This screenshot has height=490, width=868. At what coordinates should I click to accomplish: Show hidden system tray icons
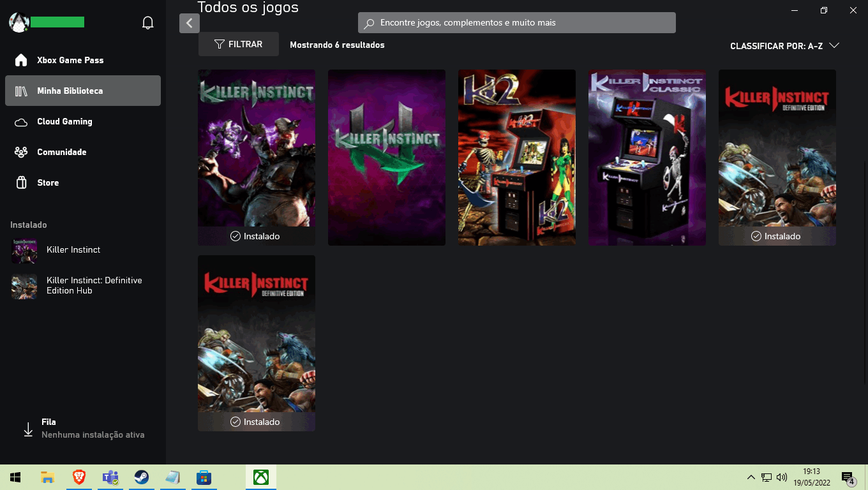click(x=751, y=477)
